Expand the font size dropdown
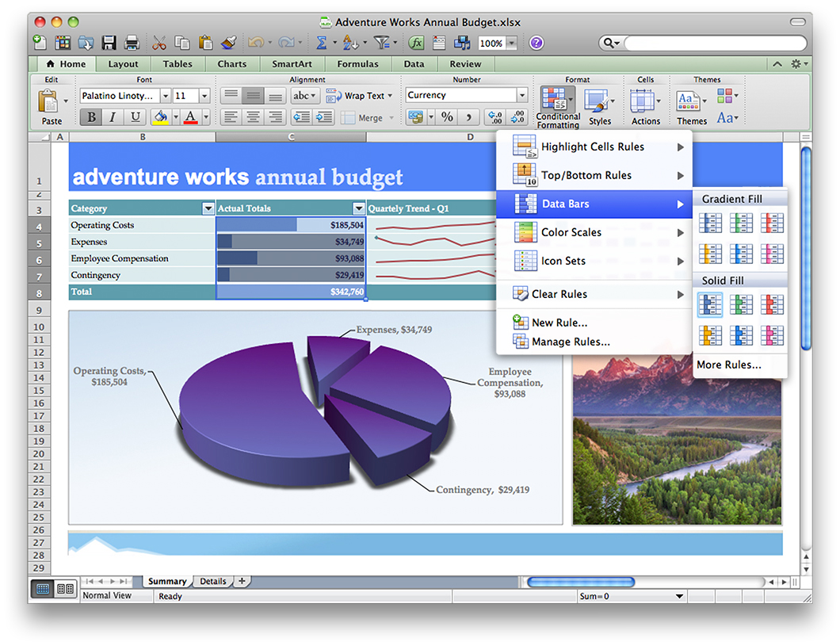This screenshot has height=642, width=840. [x=204, y=96]
